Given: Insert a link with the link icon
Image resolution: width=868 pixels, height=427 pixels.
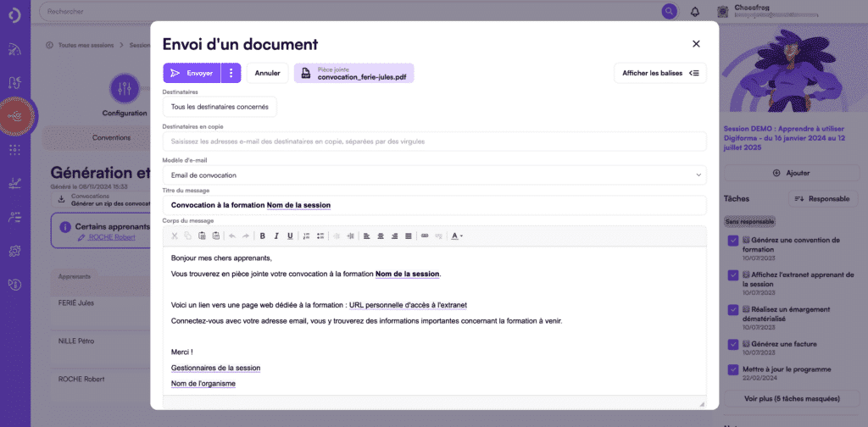Looking at the screenshot, I should pyautogui.click(x=425, y=236).
